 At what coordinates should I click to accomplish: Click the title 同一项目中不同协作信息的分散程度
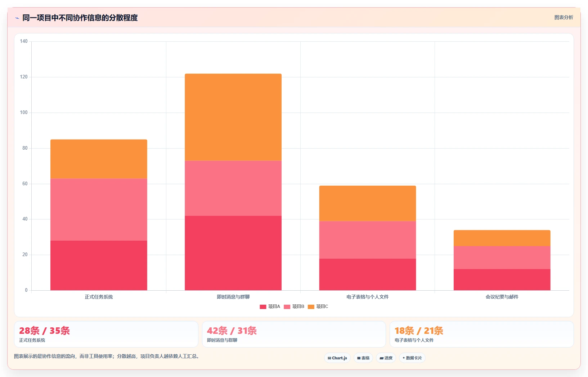pos(80,18)
